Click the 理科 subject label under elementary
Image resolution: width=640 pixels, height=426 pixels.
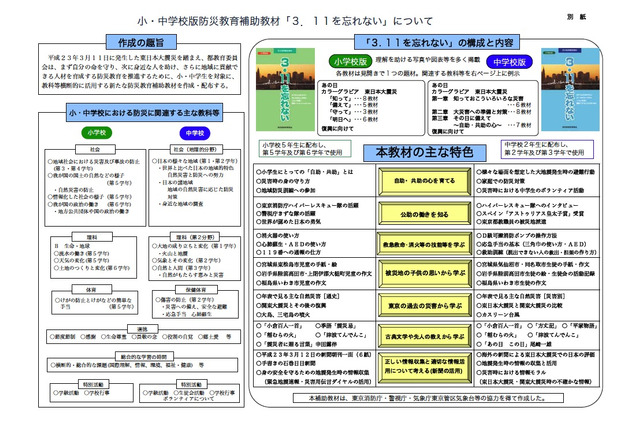pos(92,237)
